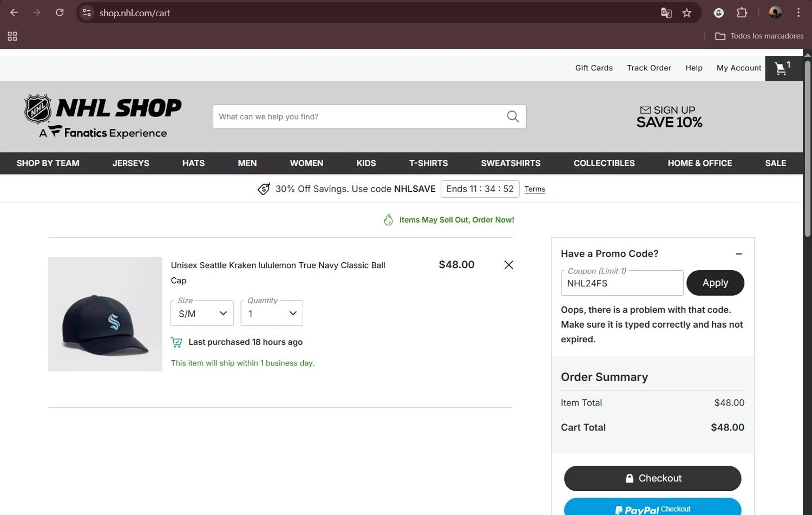Click the SIGN UP SAVE 10% banner
The height and width of the screenshot is (515, 812).
point(669,116)
